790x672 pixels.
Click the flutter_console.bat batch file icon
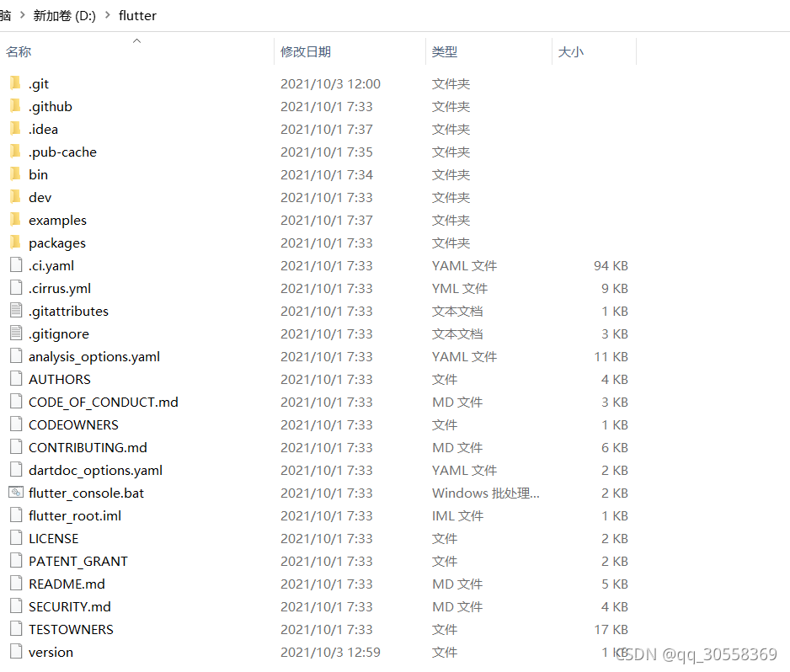pos(16,492)
